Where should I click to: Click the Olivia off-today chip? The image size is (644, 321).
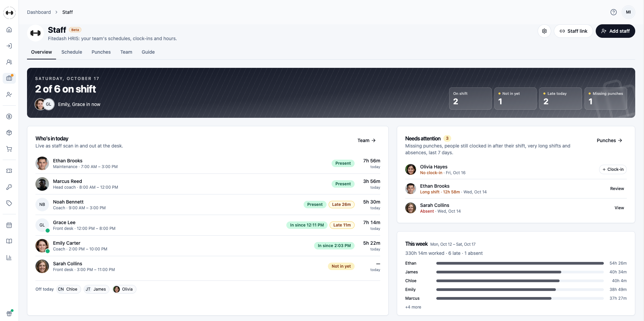(x=124, y=289)
